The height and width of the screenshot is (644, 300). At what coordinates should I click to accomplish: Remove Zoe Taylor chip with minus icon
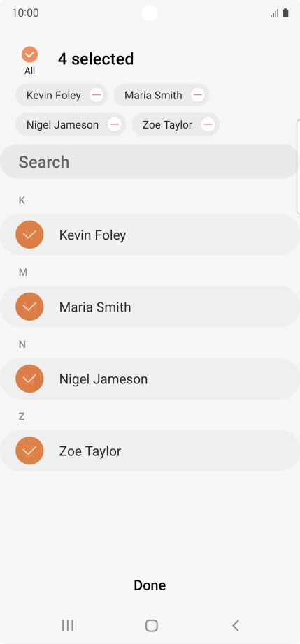[208, 124]
